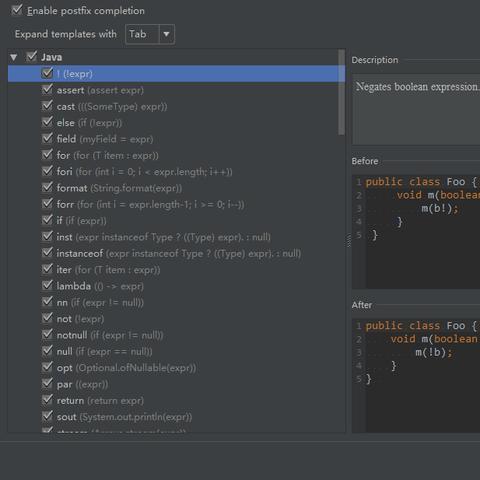Image resolution: width=480 pixels, height=480 pixels.
Task: Toggle the return template checkbox
Action: [47, 400]
